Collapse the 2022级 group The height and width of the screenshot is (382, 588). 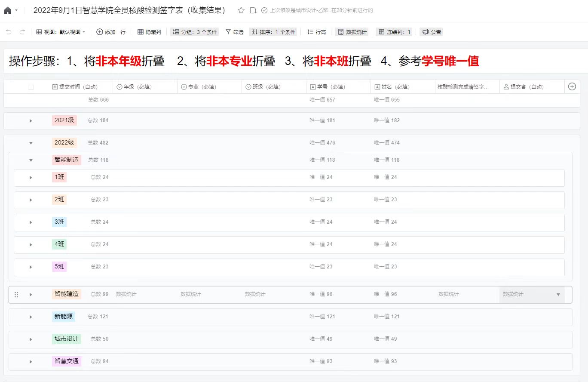[31, 143]
